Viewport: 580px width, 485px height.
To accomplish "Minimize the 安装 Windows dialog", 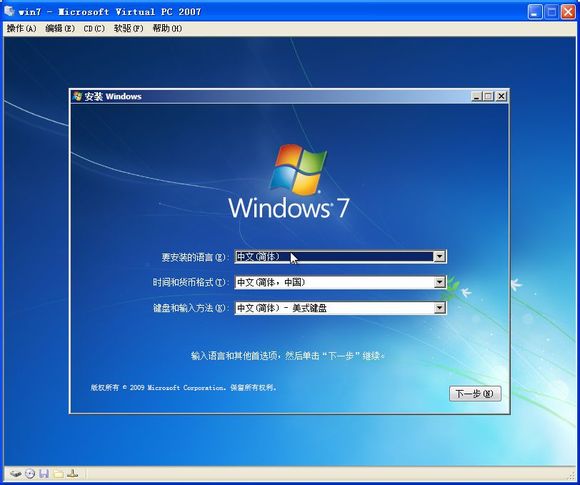I will pyautogui.click(x=476, y=97).
